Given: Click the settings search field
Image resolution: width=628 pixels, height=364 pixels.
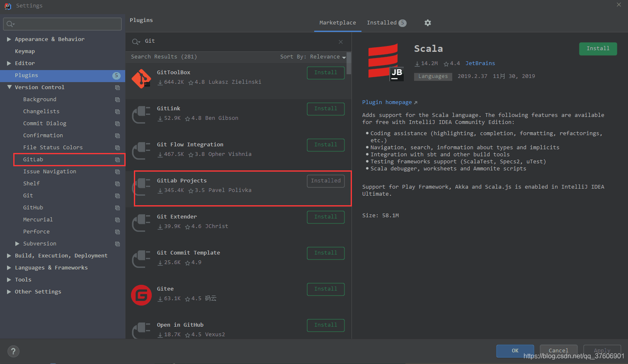Looking at the screenshot, I should (63, 24).
